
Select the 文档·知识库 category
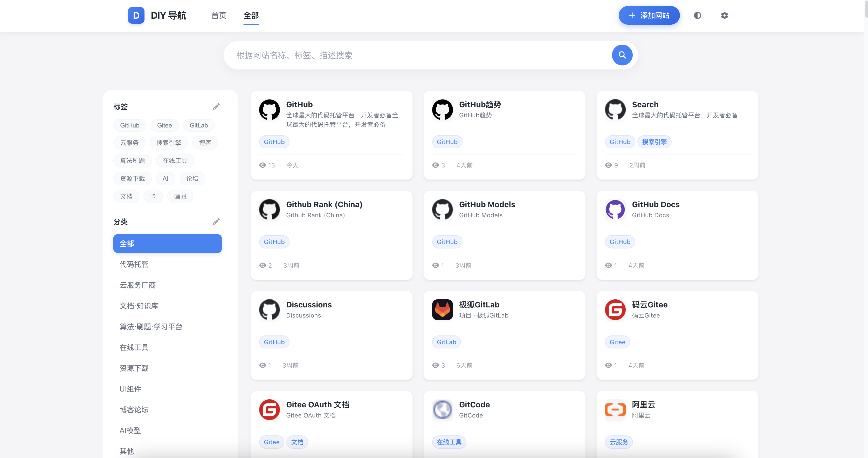pos(167,306)
